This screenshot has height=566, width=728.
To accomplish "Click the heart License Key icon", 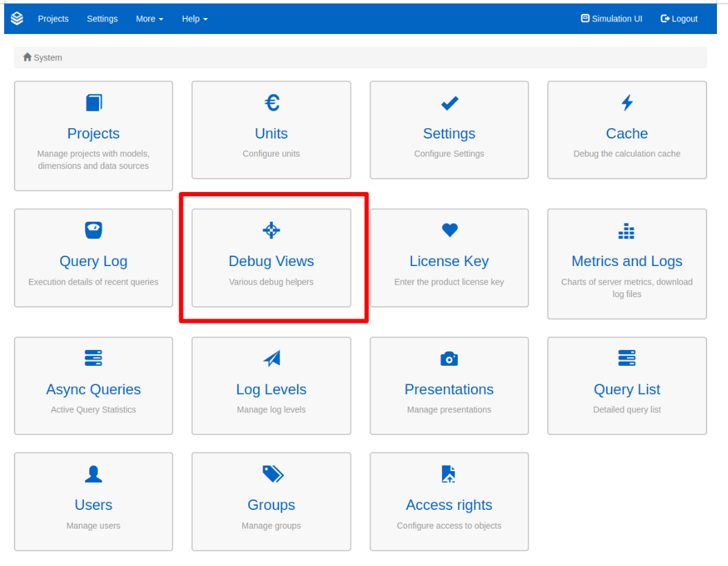I will point(450,230).
